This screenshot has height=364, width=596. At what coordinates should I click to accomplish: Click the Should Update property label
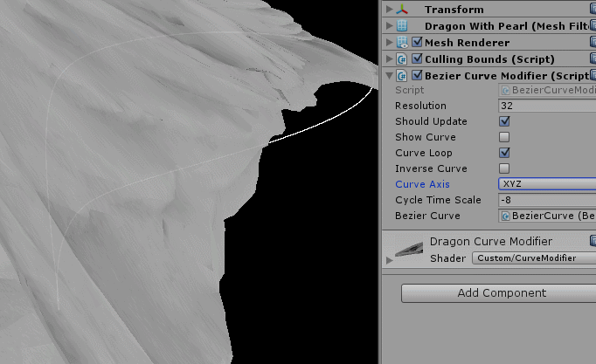pos(431,121)
